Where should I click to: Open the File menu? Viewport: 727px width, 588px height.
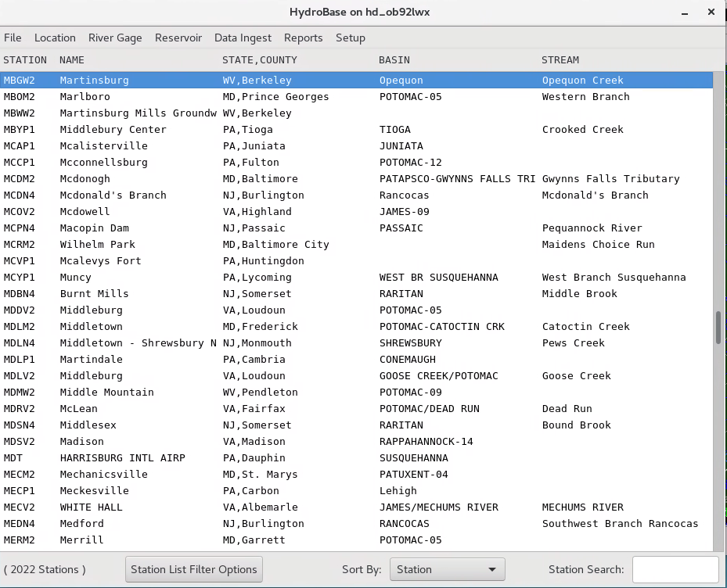(x=13, y=38)
